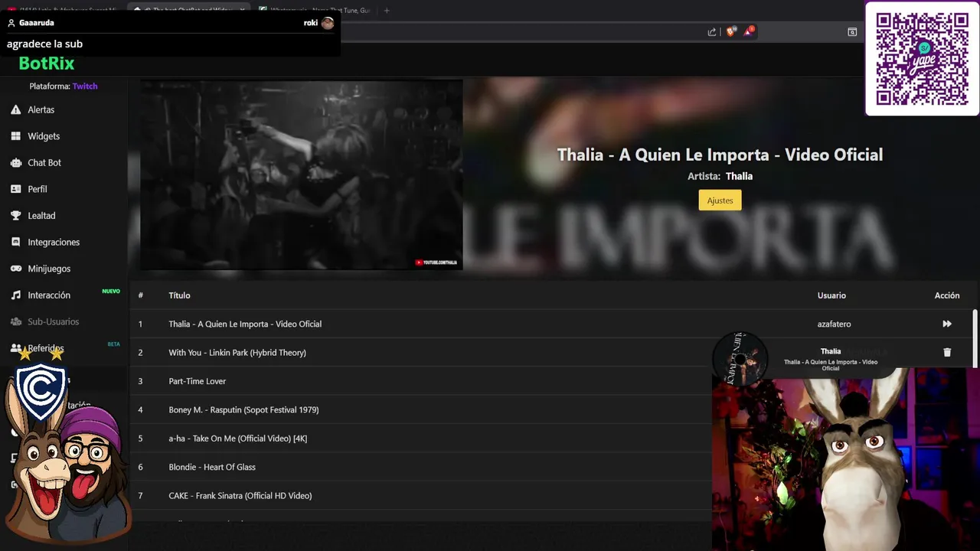
Task: Click the BotRix logo
Action: [47, 64]
